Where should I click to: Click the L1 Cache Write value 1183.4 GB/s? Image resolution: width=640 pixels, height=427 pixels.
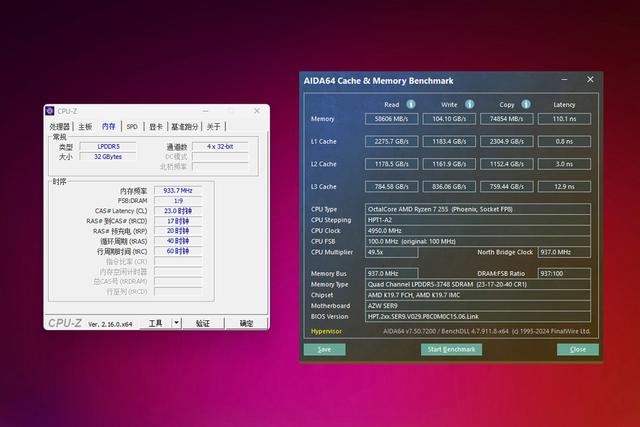point(449,141)
